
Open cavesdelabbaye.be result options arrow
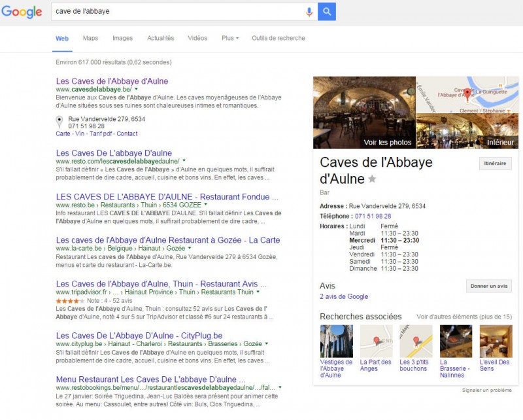click(x=136, y=89)
